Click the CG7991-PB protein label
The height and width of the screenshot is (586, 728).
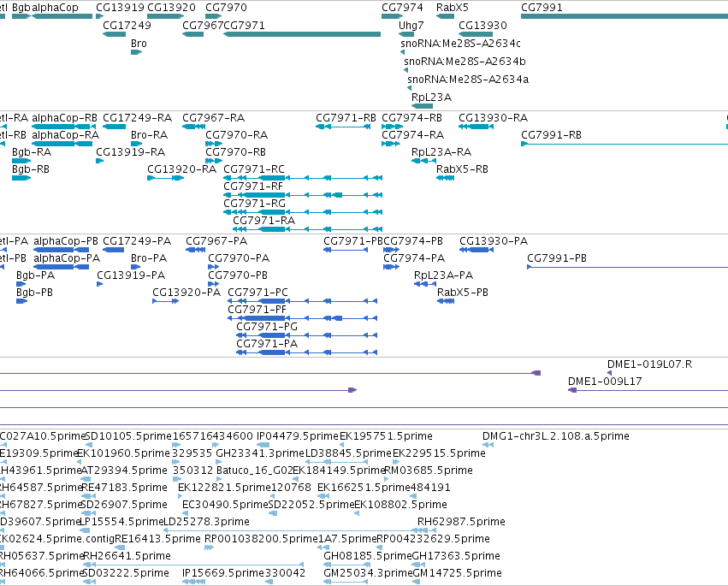tap(557, 258)
